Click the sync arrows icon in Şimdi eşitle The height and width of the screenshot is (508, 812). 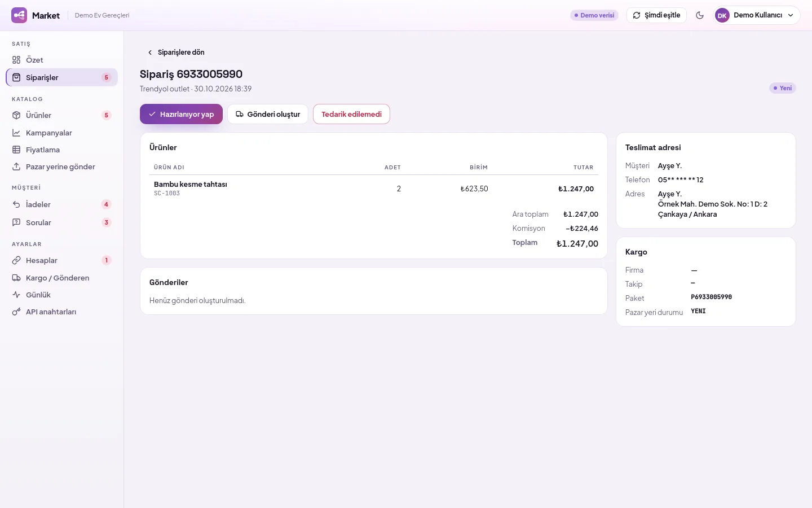(637, 15)
